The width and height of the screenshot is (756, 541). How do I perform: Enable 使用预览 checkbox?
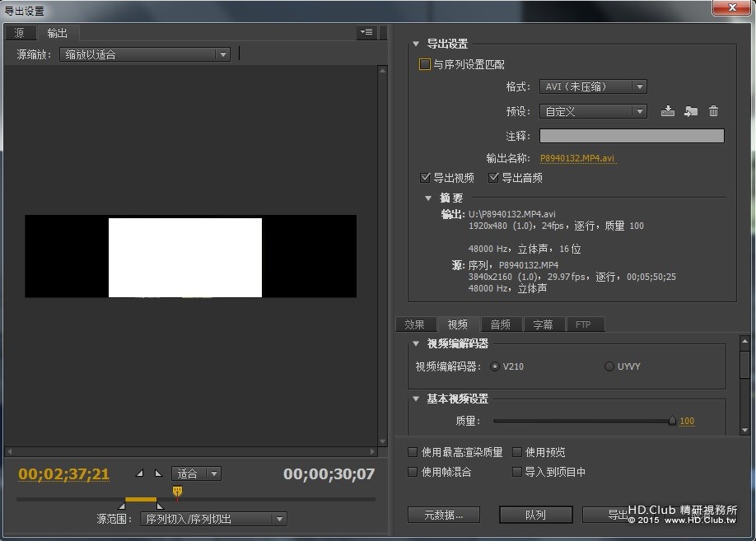click(517, 452)
